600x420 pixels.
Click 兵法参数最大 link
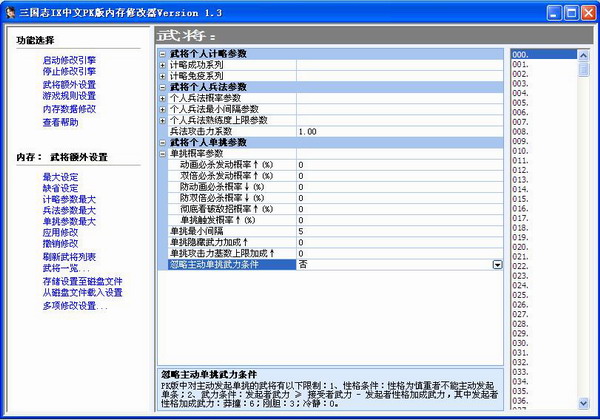(x=69, y=210)
